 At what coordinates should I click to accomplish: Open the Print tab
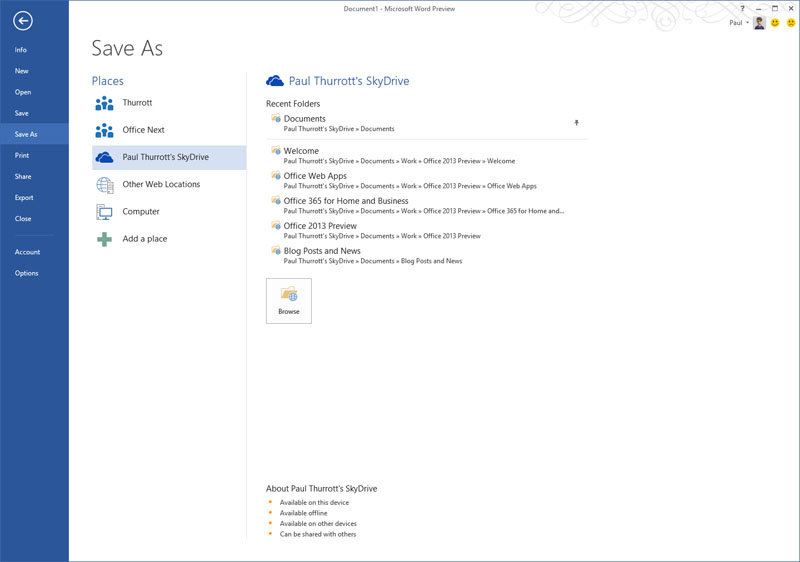(x=22, y=156)
